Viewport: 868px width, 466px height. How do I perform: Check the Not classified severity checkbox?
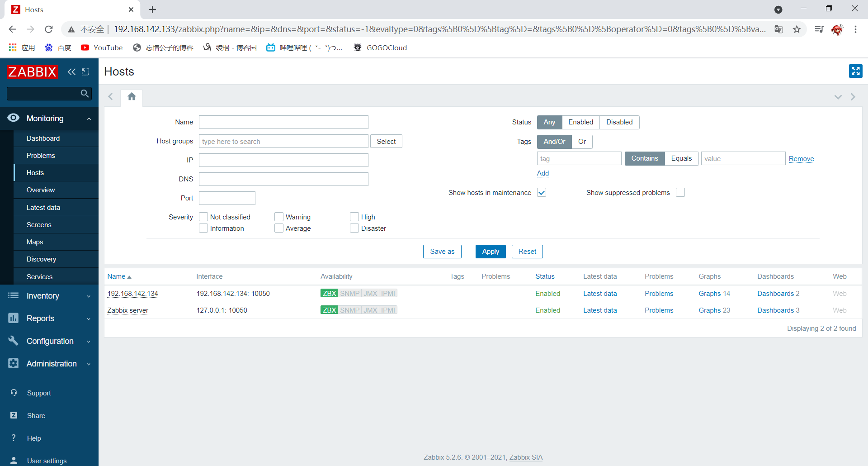click(203, 217)
